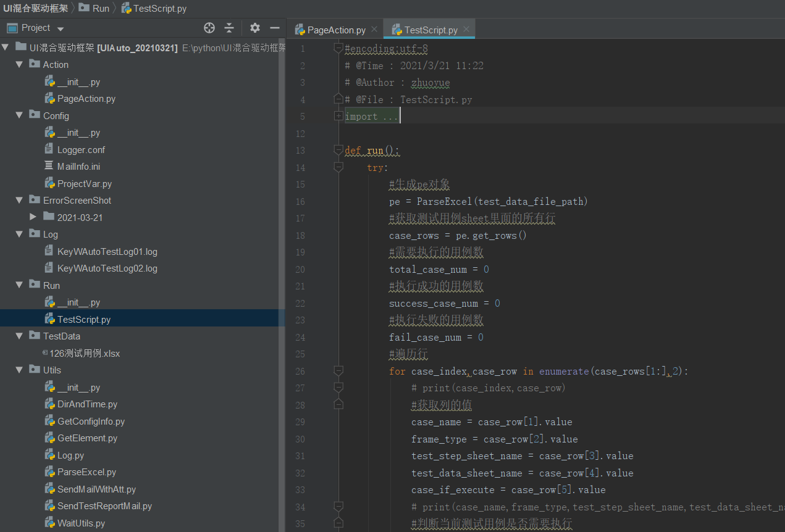This screenshot has width=785, height=532.
Task: Collapse the TestData folder
Action: click(20, 336)
